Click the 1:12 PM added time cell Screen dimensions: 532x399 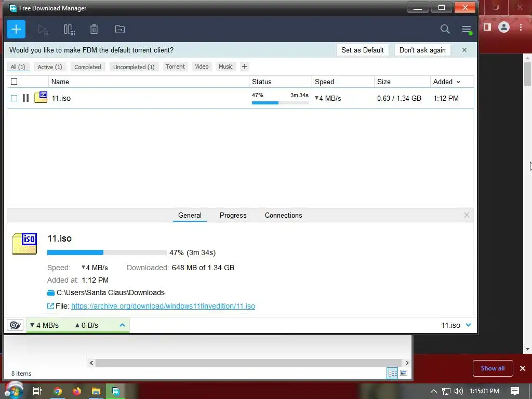446,98
